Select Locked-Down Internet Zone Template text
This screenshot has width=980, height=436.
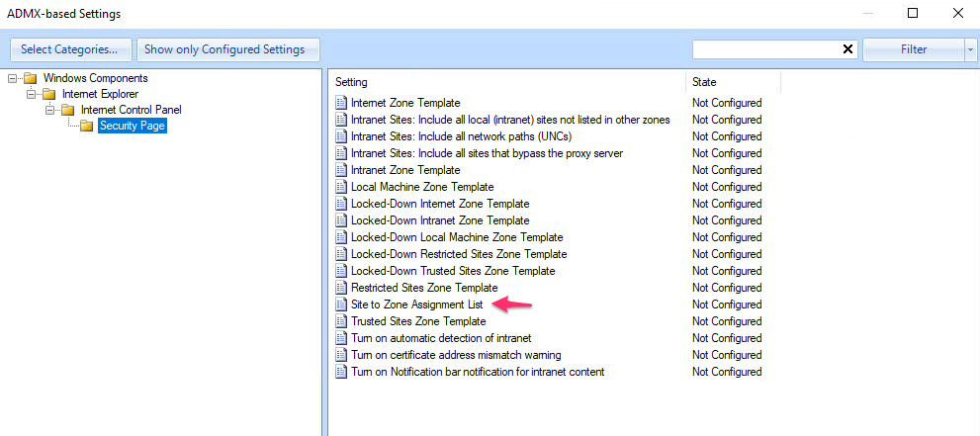[441, 204]
